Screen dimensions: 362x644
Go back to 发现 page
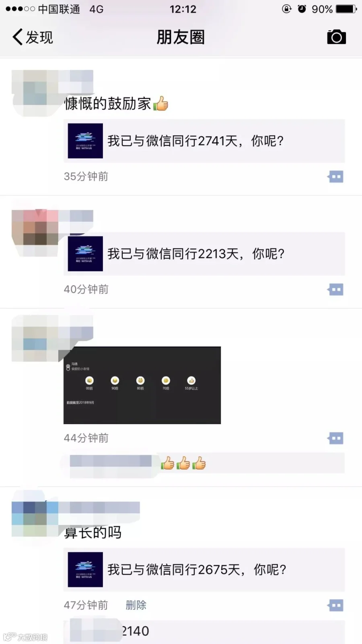point(33,37)
